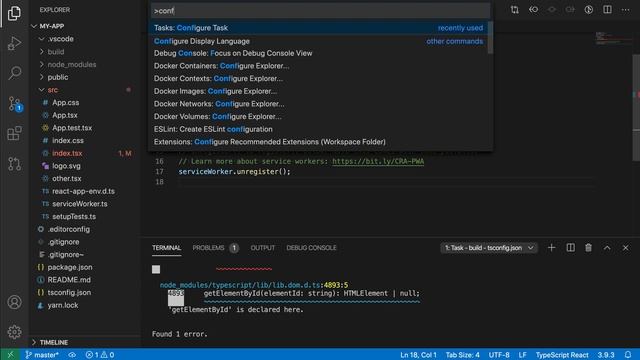This screenshot has height=360, width=640.
Task: Switch to the TERMINAL tab
Action: 167,248
